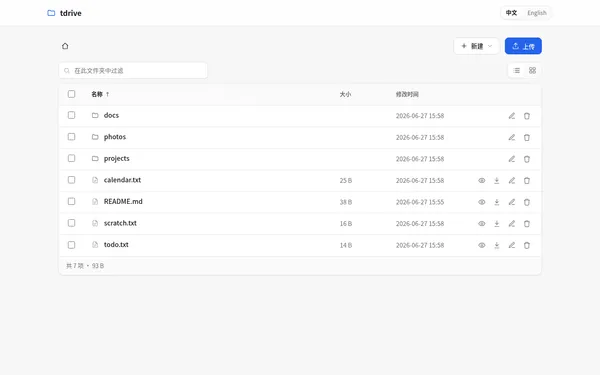This screenshot has width=600, height=375.
Task: Check the README.md row checkbox
Action: tap(72, 201)
